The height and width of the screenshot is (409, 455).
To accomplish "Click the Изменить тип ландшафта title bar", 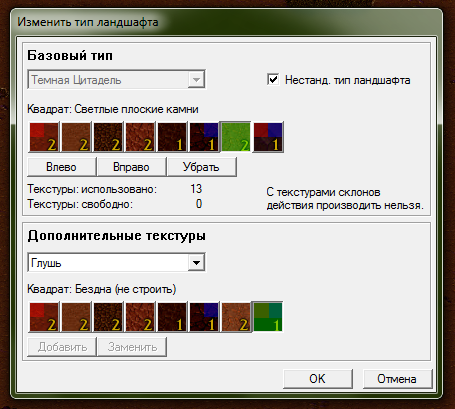I will [x=88, y=22].
